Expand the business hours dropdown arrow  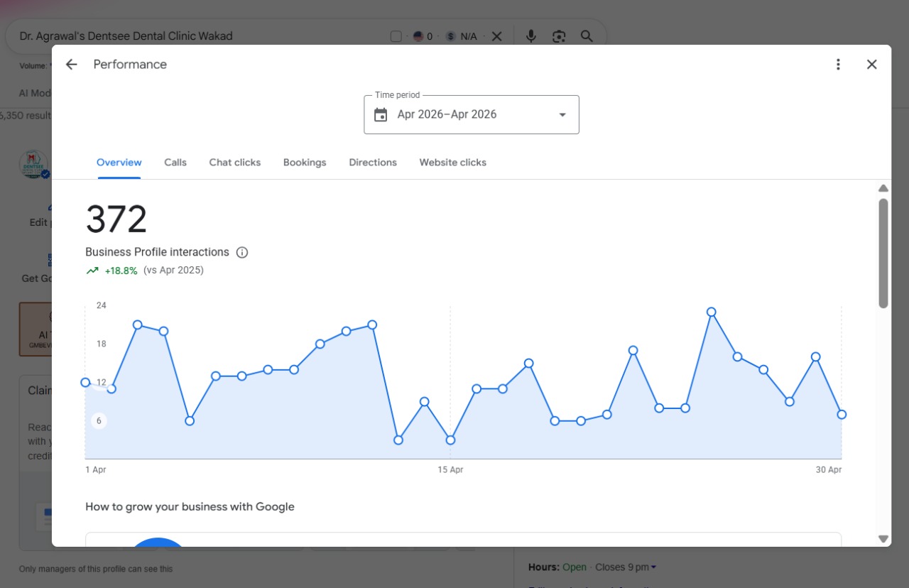click(x=653, y=567)
